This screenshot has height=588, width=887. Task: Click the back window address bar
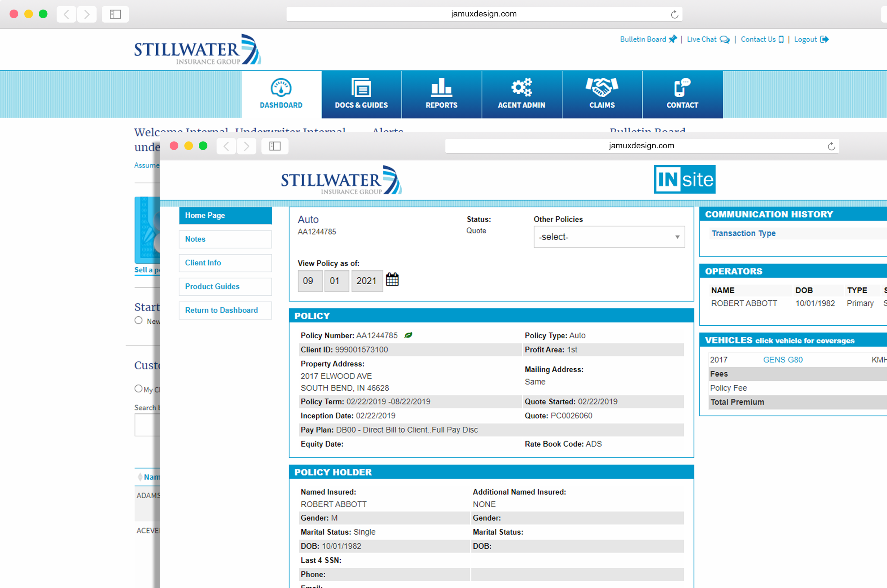[484, 14]
